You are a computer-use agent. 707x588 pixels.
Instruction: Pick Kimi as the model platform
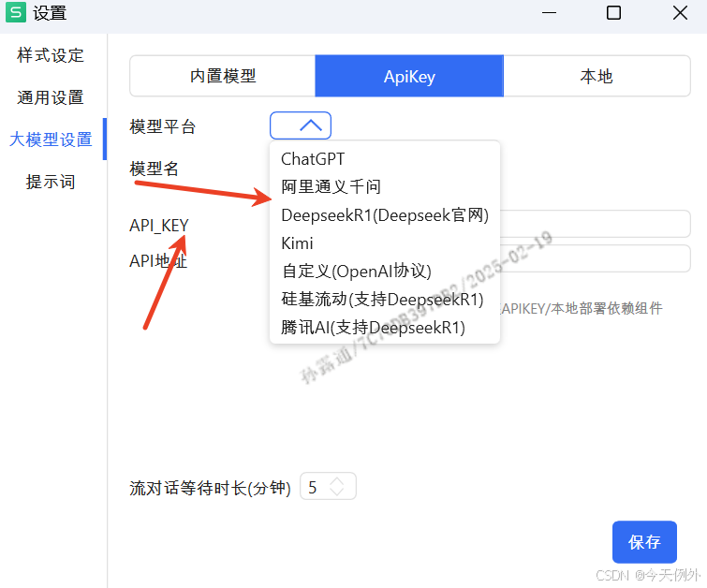click(x=297, y=243)
